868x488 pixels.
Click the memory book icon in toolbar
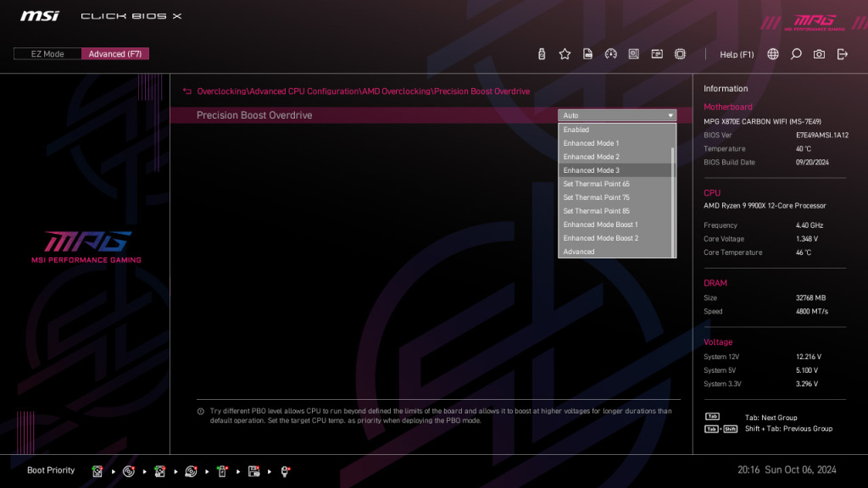(x=633, y=53)
